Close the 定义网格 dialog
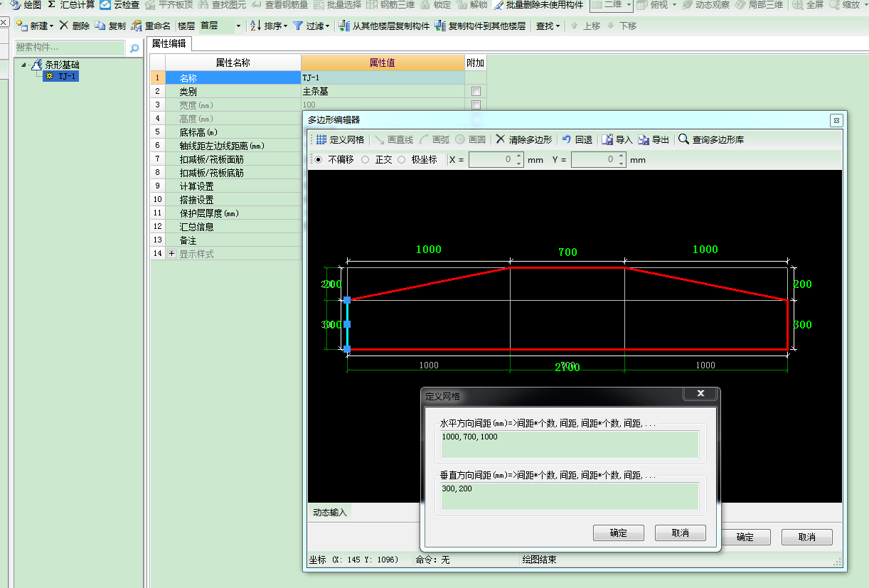This screenshot has height=588, width=869. click(700, 393)
